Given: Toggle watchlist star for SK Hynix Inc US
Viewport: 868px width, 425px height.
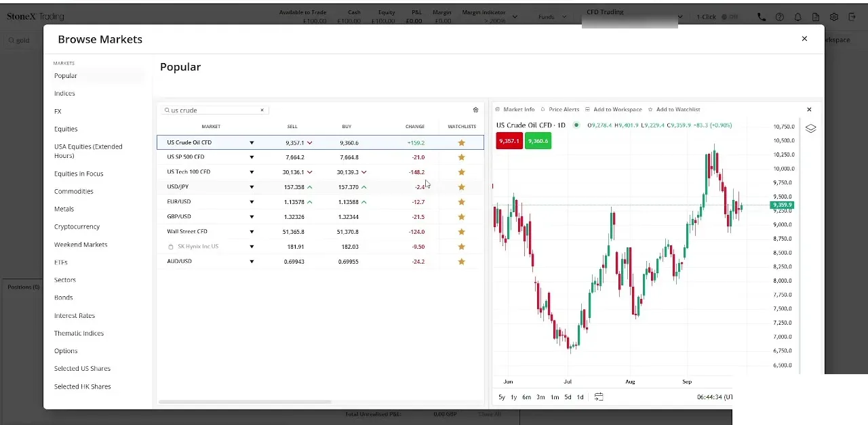Looking at the screenshot, I should 462,247.
